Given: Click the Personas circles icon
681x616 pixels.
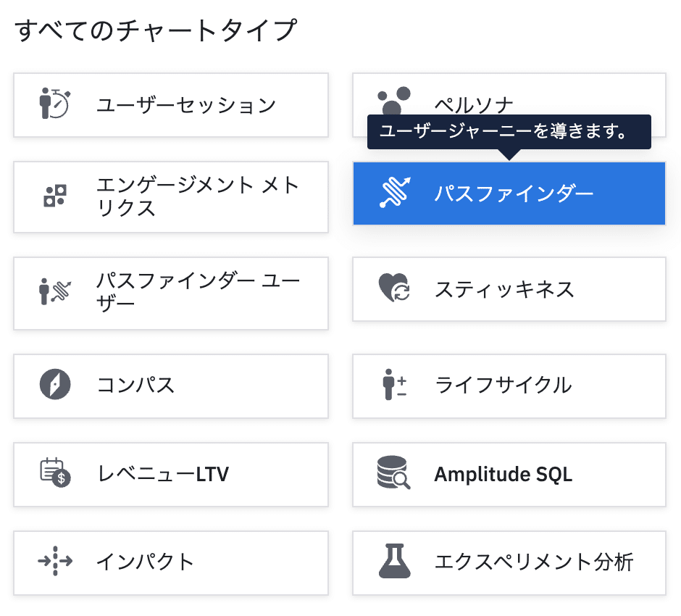Looking at the screenshot, I should [394, 102].
